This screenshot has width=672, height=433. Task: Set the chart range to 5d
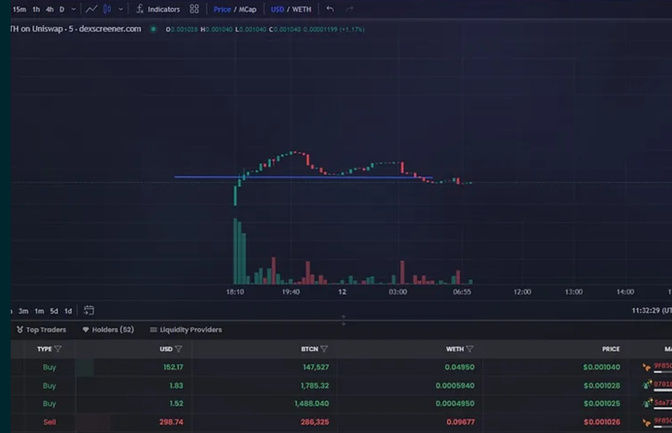[x=54, y=311]
